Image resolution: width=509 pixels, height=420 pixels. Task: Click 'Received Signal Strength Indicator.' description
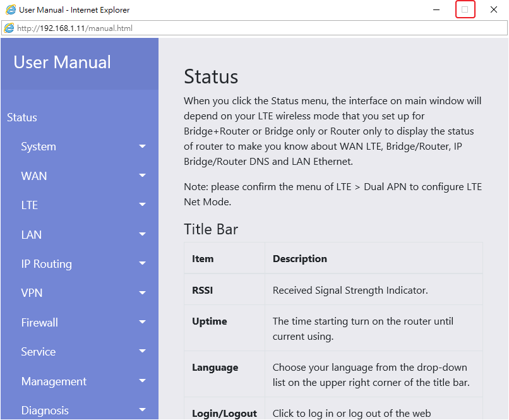click(350, 290)
